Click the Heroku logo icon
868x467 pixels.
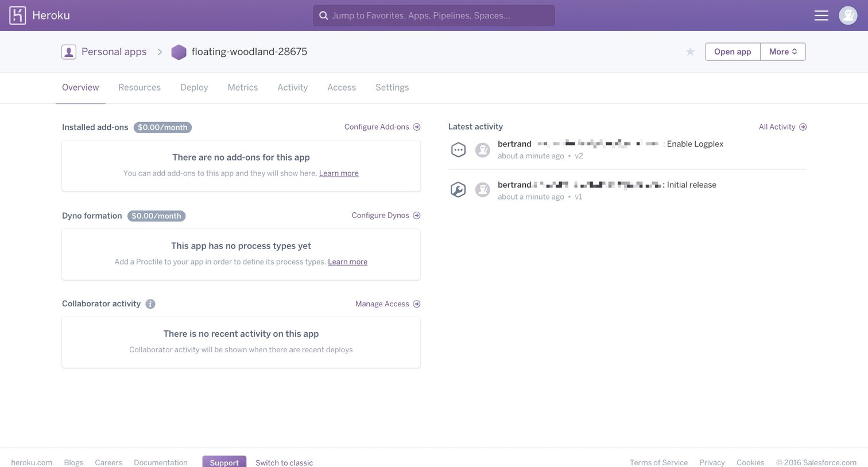[18, 15]
